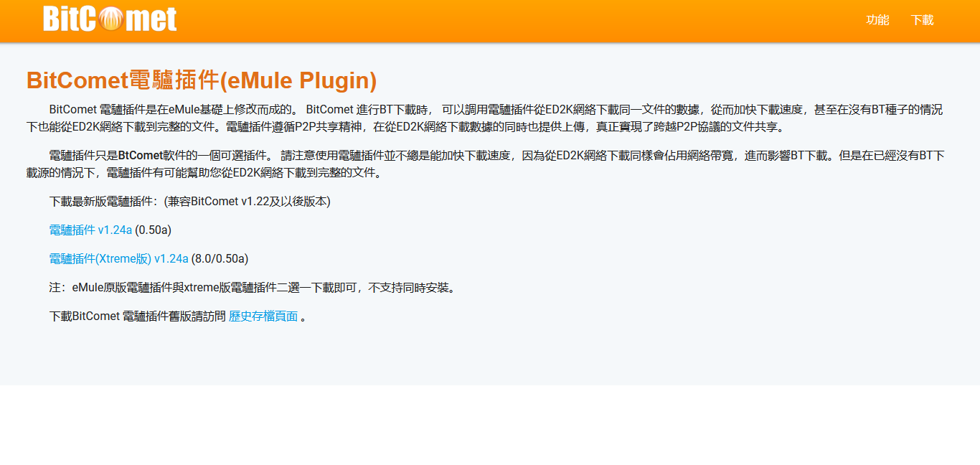Open the 功能 menu item
This screenshot has height=465, width=980.
point(877,20)
